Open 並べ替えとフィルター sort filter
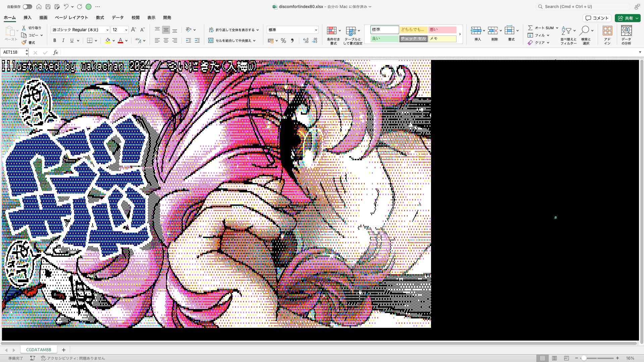This screenshot has height=362, width=644. click(x=568, y=35)
